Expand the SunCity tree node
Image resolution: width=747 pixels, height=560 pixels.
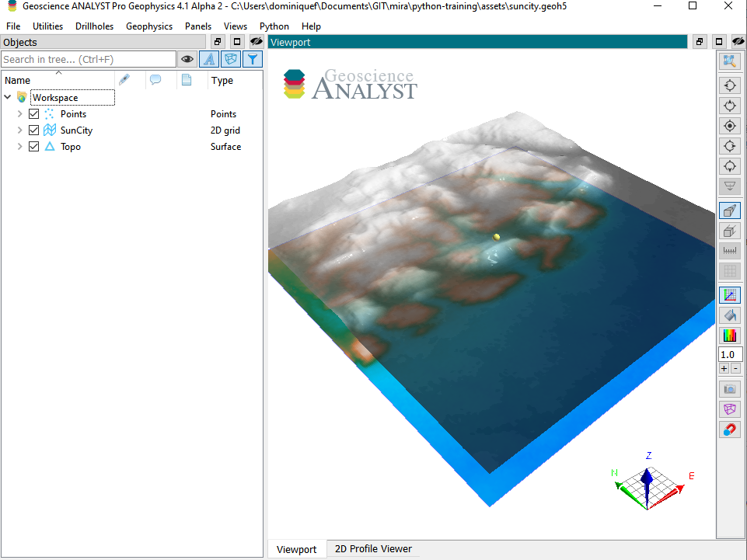coord(19,130)
